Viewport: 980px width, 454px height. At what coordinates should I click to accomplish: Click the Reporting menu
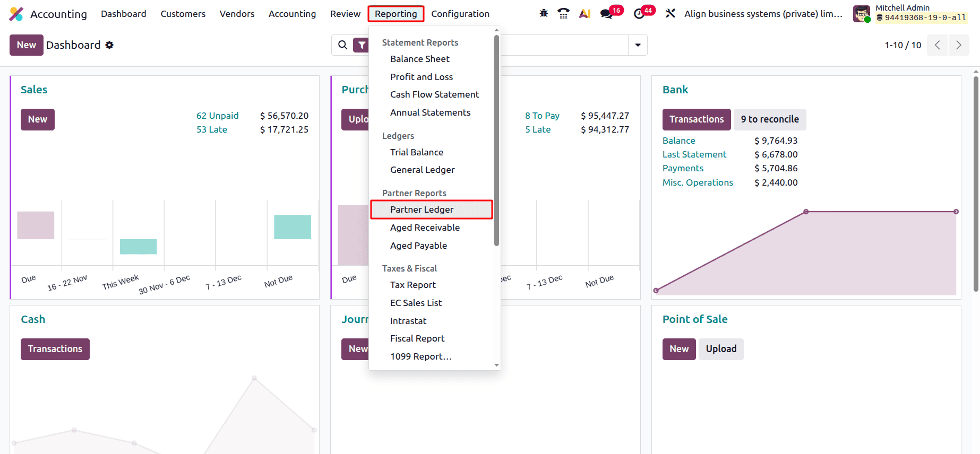click(396, 14)
